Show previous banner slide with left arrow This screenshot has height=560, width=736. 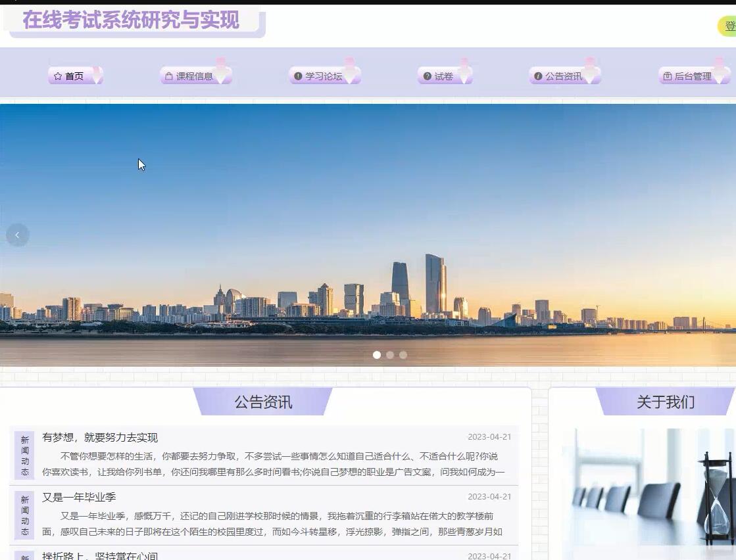pyautogui.click(x=17, y=235)
